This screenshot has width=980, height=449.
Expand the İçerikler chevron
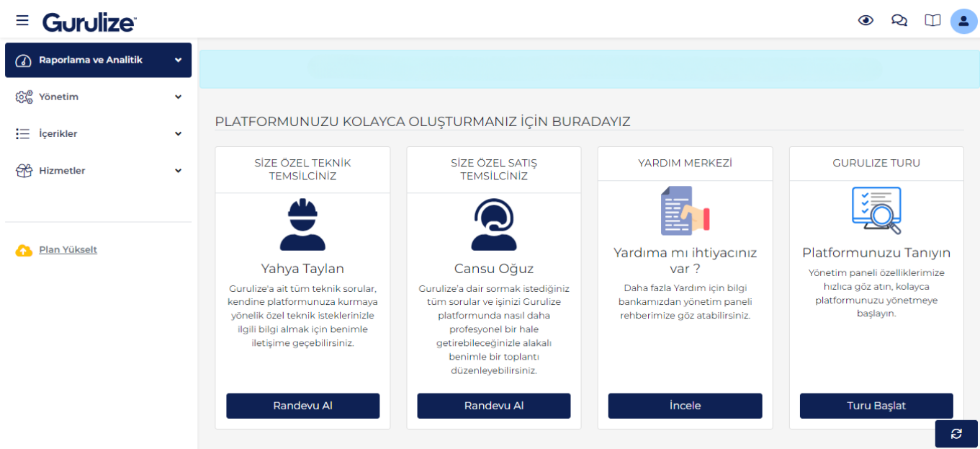[178, 134]
